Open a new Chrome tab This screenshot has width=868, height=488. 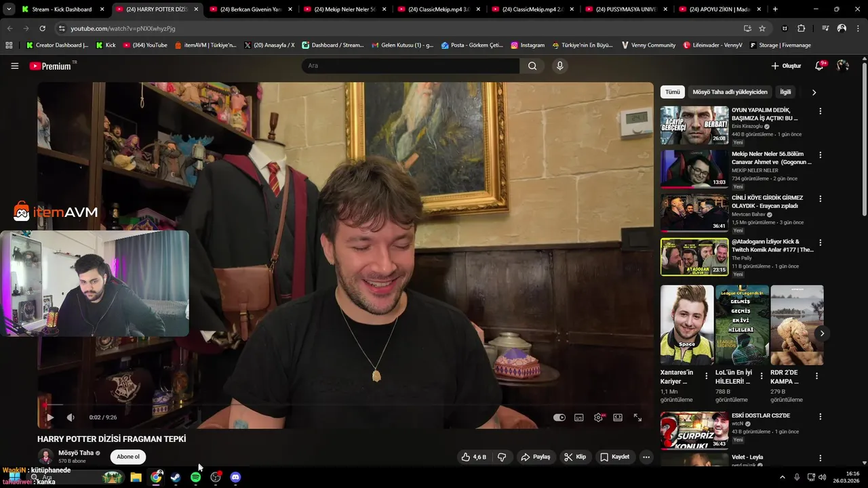point(775,9)
